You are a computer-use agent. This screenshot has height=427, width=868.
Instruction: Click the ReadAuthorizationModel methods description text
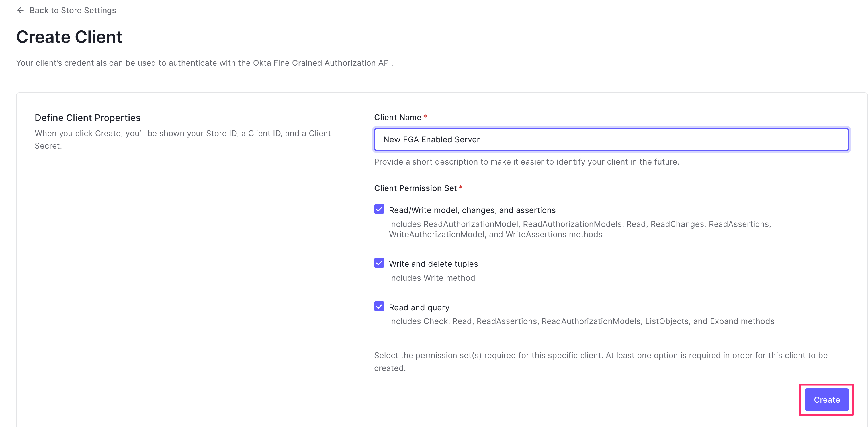pyautogui.click(x=580, y=229)
